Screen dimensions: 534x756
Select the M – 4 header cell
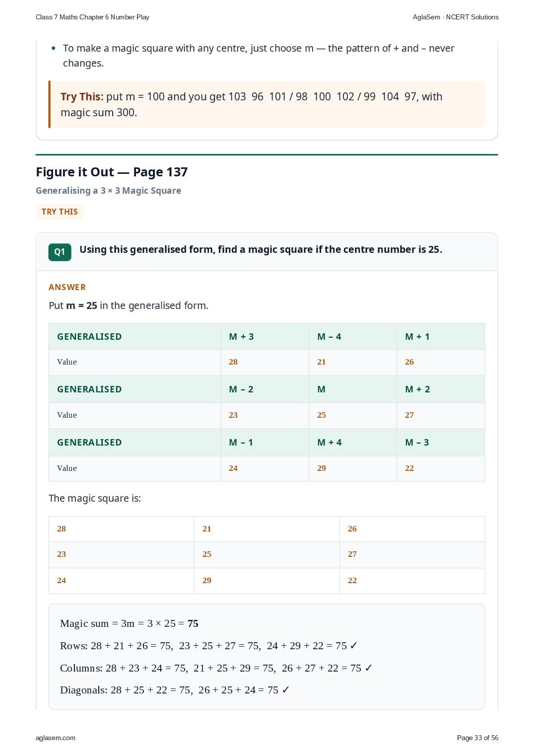pos(353,336)
